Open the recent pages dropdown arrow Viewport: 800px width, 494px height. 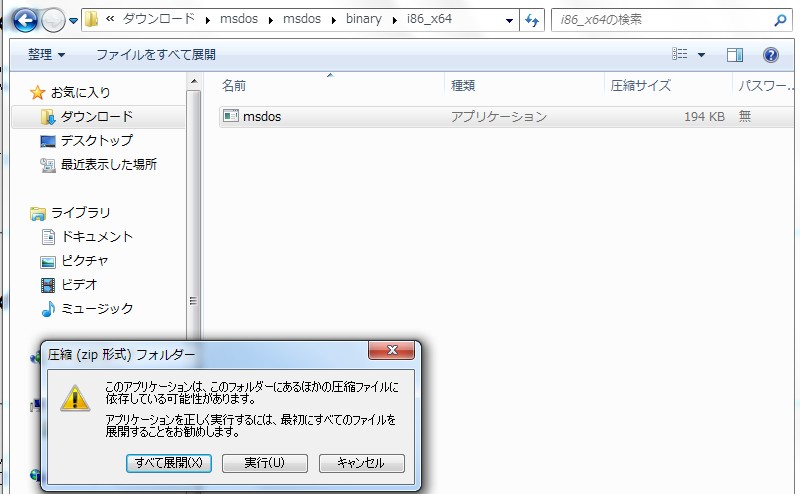73,21
